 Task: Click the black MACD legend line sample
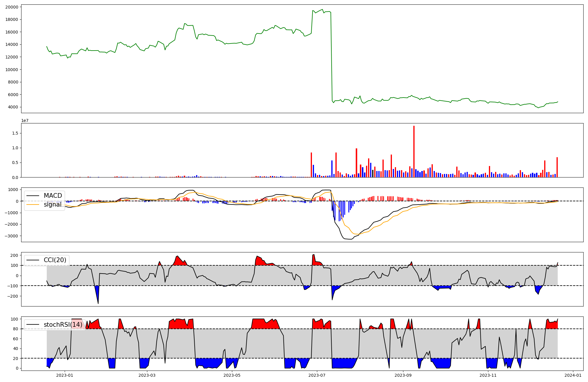pyautogui.click(x=33, y=196)
